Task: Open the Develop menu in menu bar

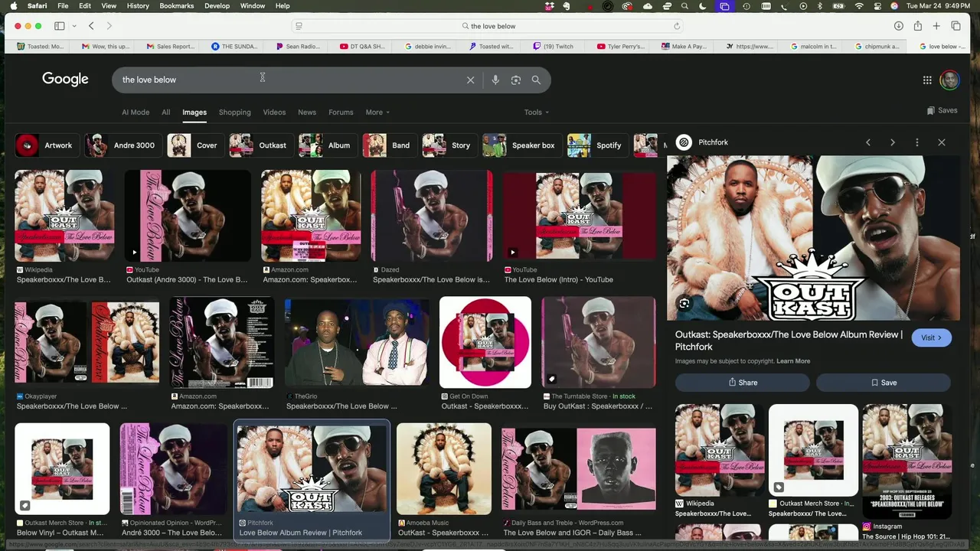Action: coord(217,6)
